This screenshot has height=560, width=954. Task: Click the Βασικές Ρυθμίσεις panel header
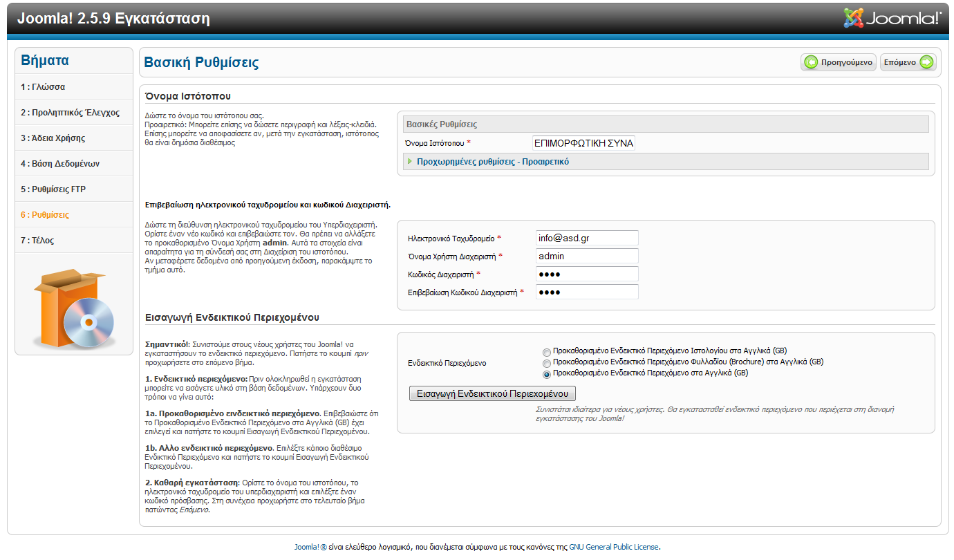coord(666,124)
